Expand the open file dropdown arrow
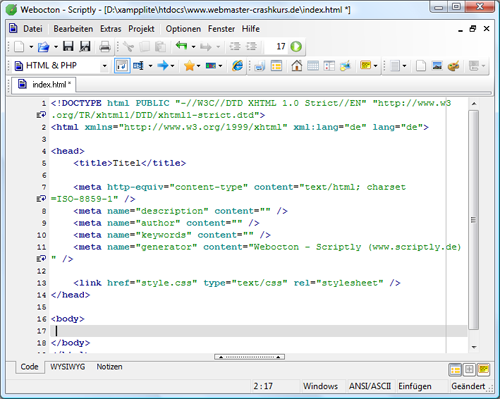Image resolution: width=500 pixels, height=399 pixels. pos(56,47)
